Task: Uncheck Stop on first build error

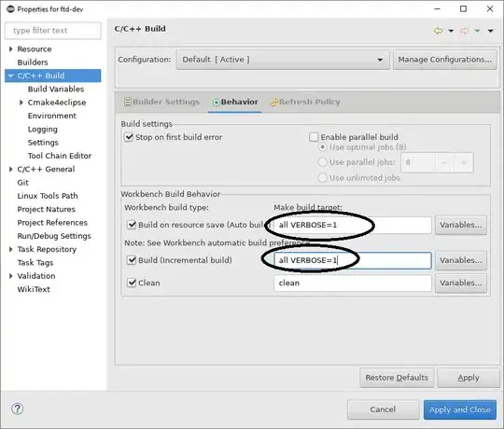Action: point(129,137)
